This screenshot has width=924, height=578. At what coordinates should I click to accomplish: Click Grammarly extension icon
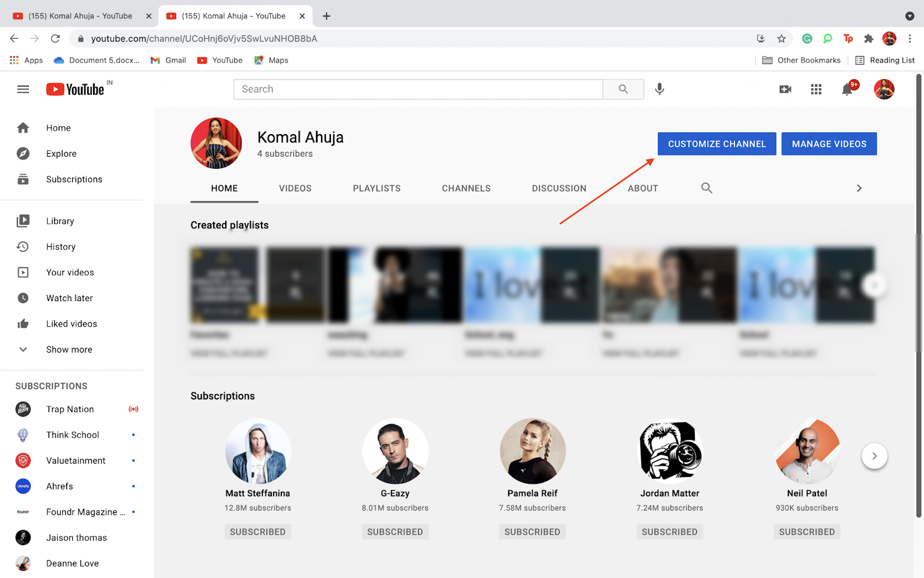tap(807, 39)
